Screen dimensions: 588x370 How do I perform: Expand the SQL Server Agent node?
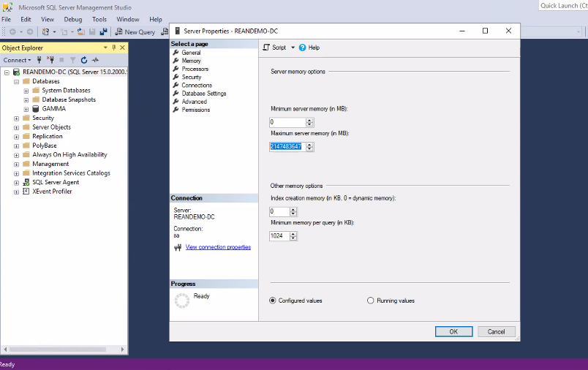tap(17, 182)
